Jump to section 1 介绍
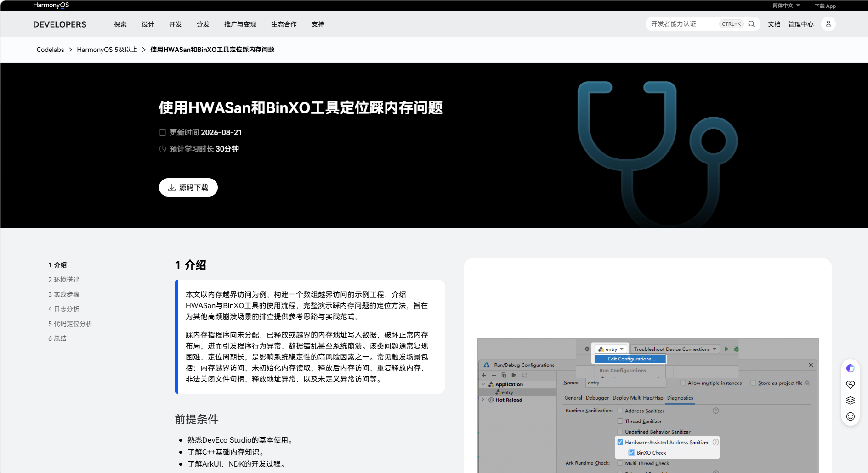The width and height of the screenshot is (868, 473). tap(57, 265)
